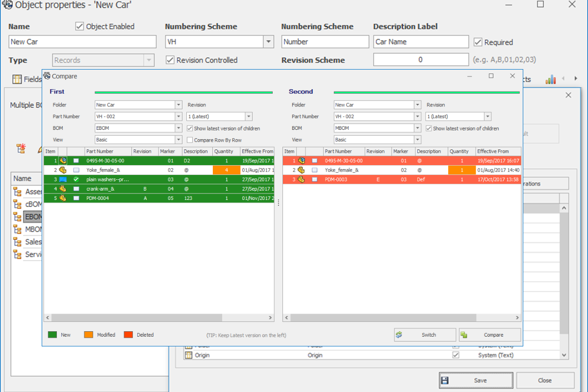Click the Switch button
This screenshot has width=588, height=392.
[x=425, y=335]
